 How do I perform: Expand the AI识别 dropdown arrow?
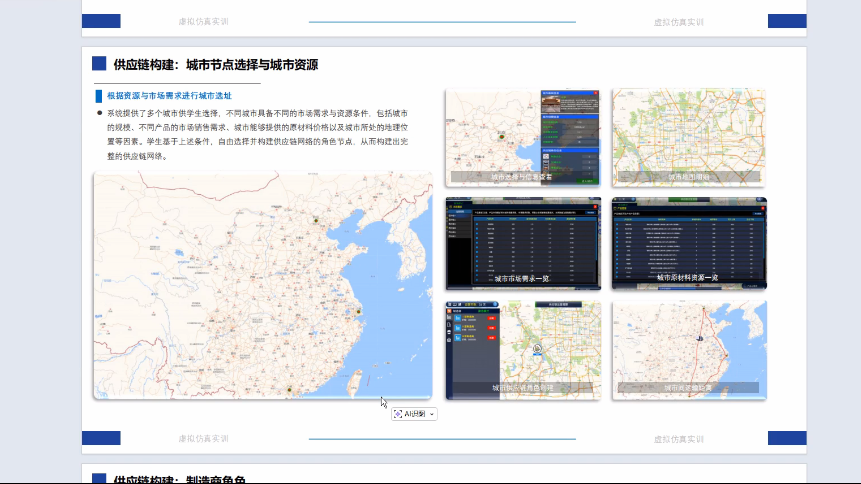[x=432, y=414]
